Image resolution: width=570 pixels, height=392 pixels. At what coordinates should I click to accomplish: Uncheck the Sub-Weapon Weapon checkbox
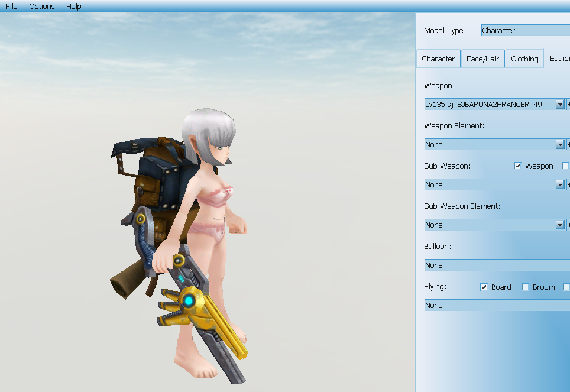pyautogui.click(x=518, y=166)
